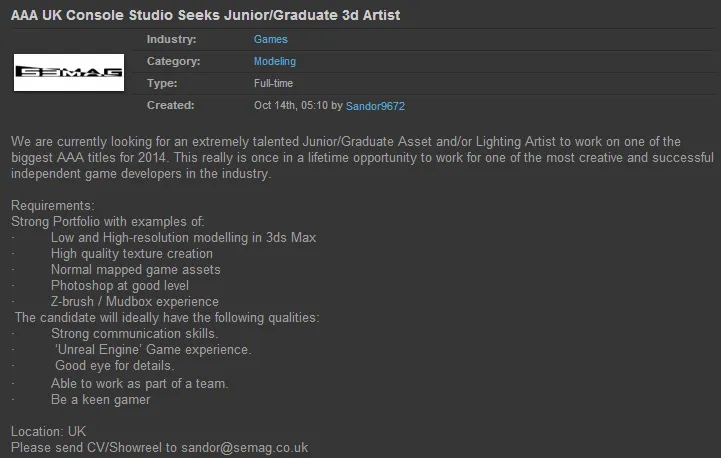Click the Type field label
Image resolution: width=721 pixels, height=458 pixels.
(x=162, y=84)
